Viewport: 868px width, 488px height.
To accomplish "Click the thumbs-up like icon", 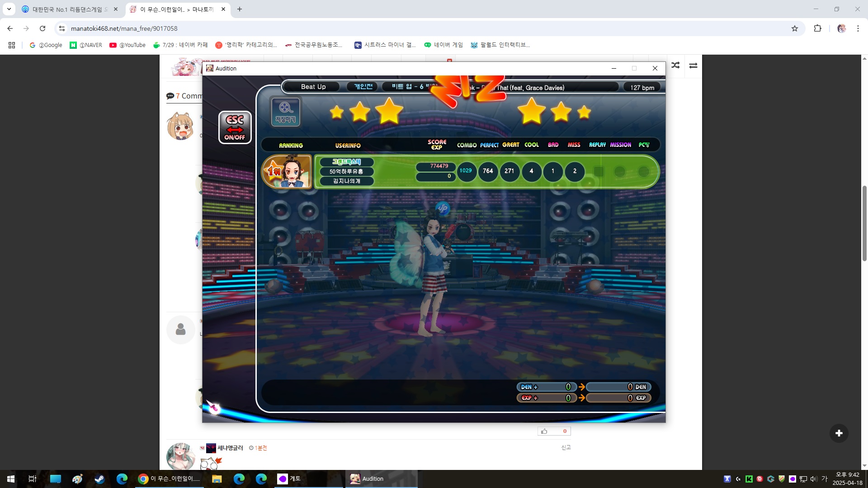I will [544, 431].
